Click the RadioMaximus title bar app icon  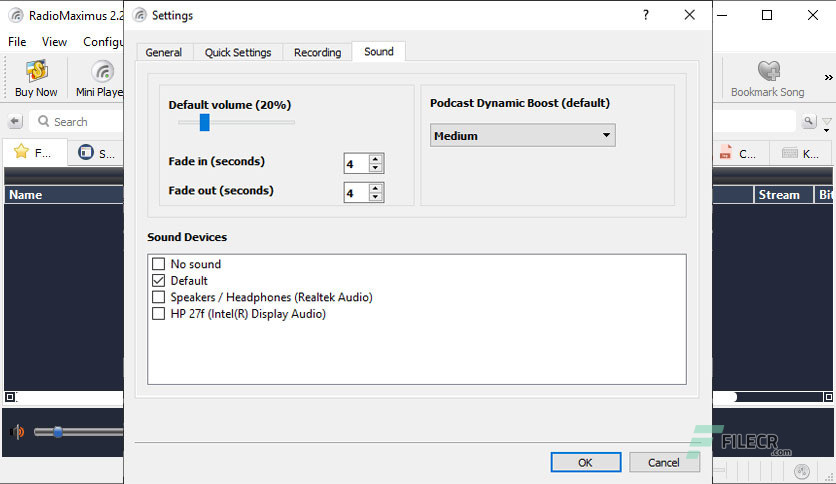pos(16,15)
